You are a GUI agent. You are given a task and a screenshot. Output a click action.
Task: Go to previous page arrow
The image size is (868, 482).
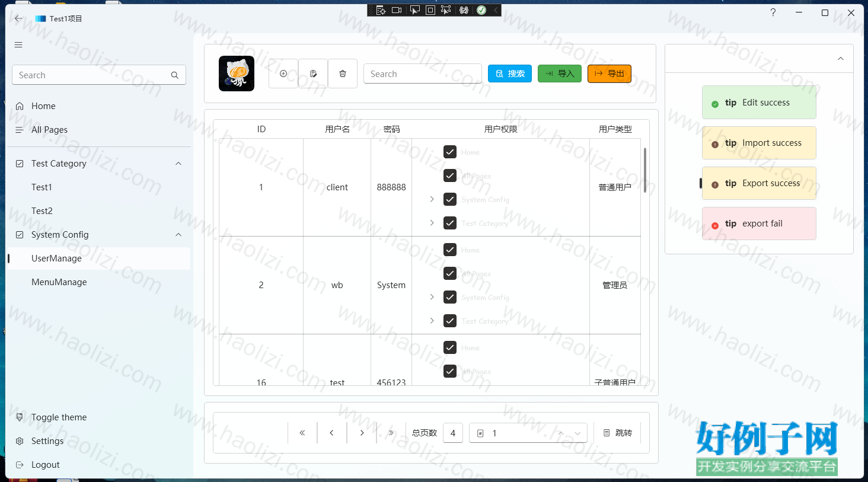(332, 433)
